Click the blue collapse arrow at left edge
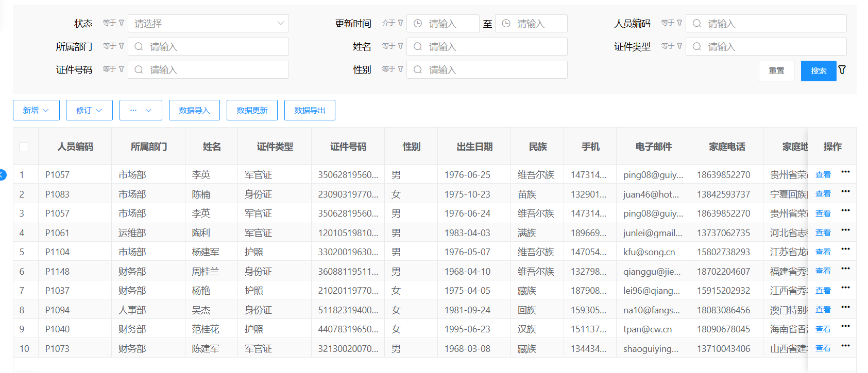Screen dimensions: 868x373 point(2,175)
